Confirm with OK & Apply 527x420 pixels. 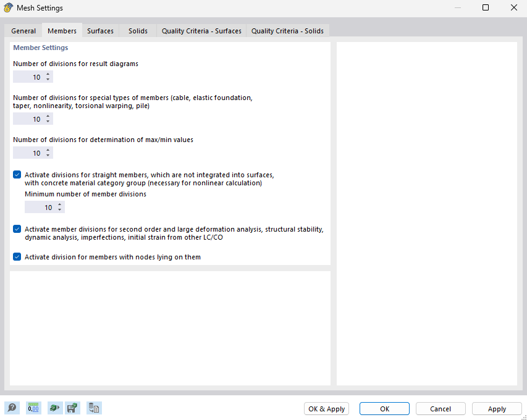click(326, 408)
